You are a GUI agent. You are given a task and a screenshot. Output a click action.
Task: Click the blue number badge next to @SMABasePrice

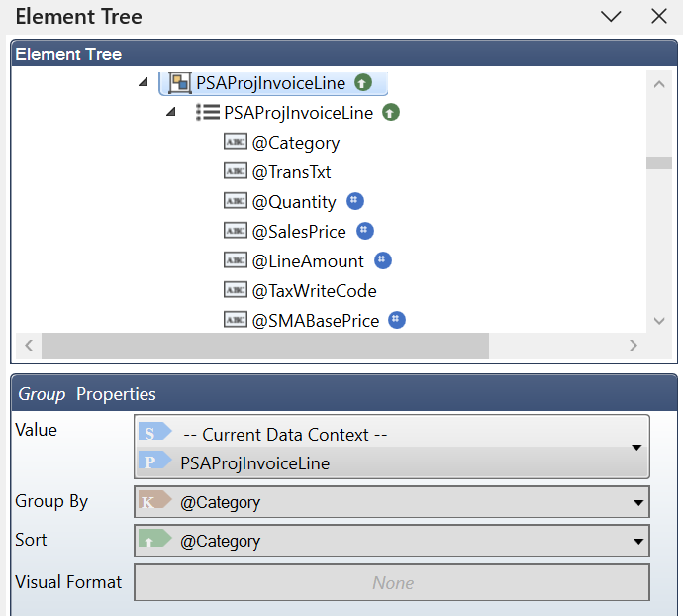(397, 320)
